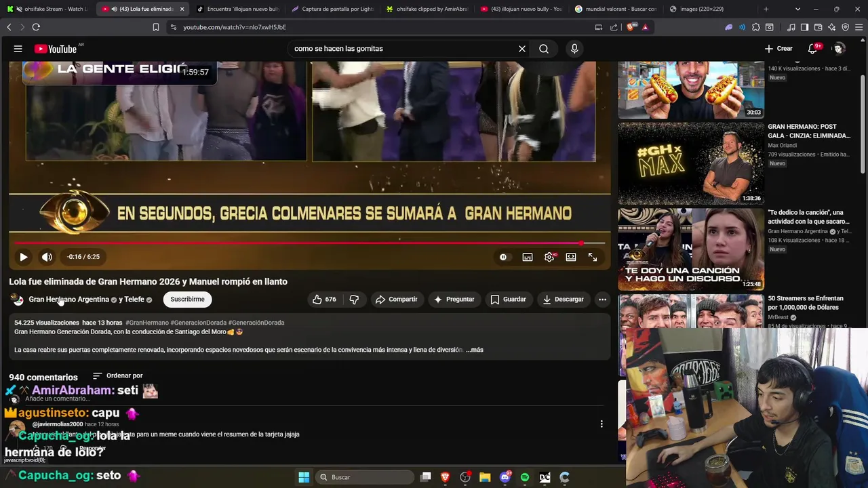Switch to the 'mundial valorant' tab
The image size is (868, 488).
tap(616, 9)
